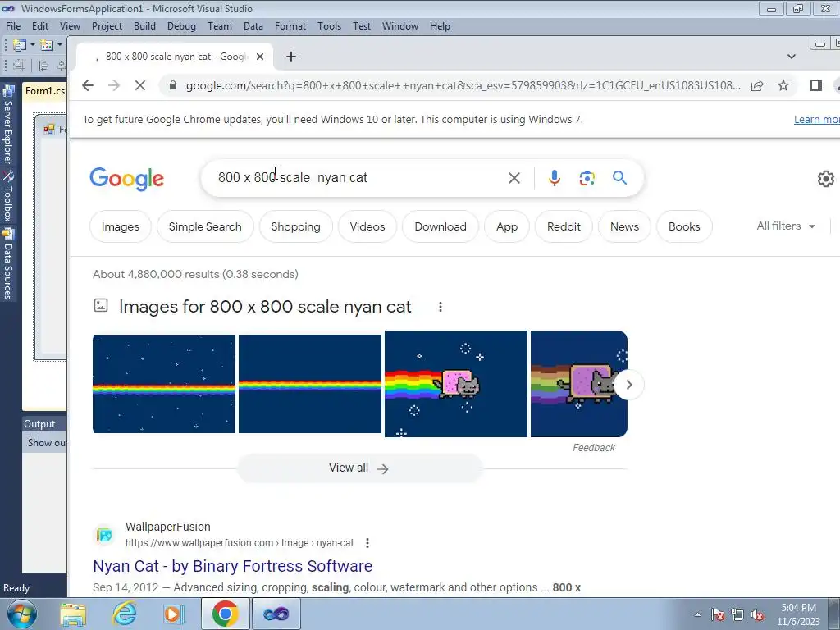
Task: Open the Data Sources side tab
Action: point(8,263)
